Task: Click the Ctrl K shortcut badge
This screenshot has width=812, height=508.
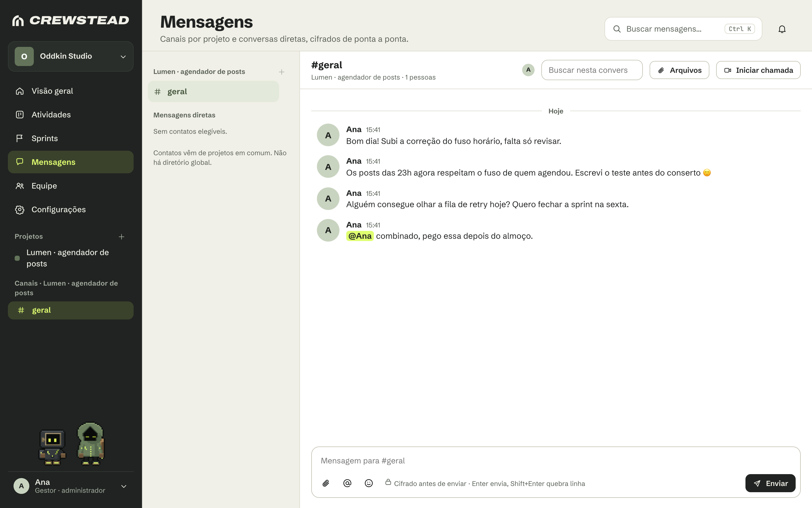Action: coord(740,29)
